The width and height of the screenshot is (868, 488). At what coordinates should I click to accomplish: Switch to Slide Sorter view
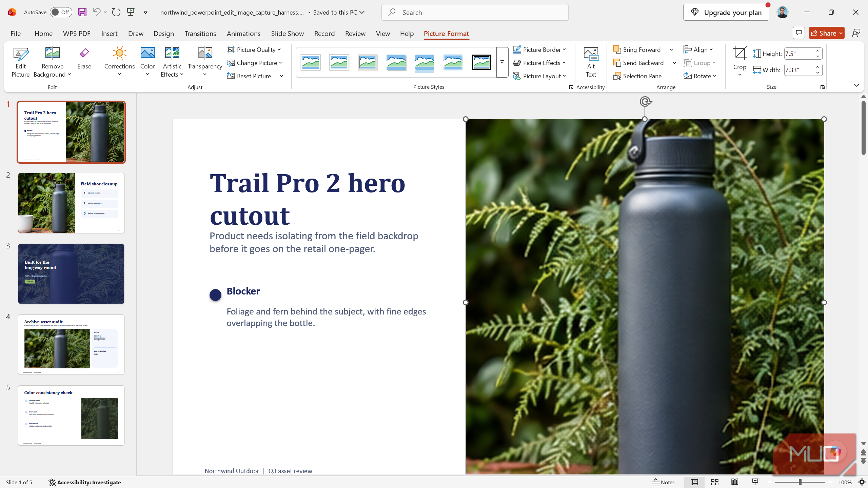click(715, 482)
